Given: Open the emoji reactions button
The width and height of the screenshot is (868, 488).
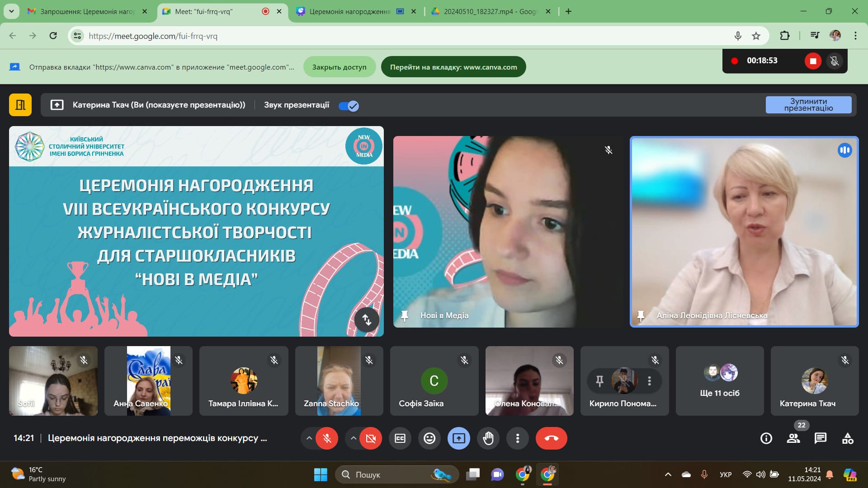Looking at the screenshot, I should click(429, 438).
